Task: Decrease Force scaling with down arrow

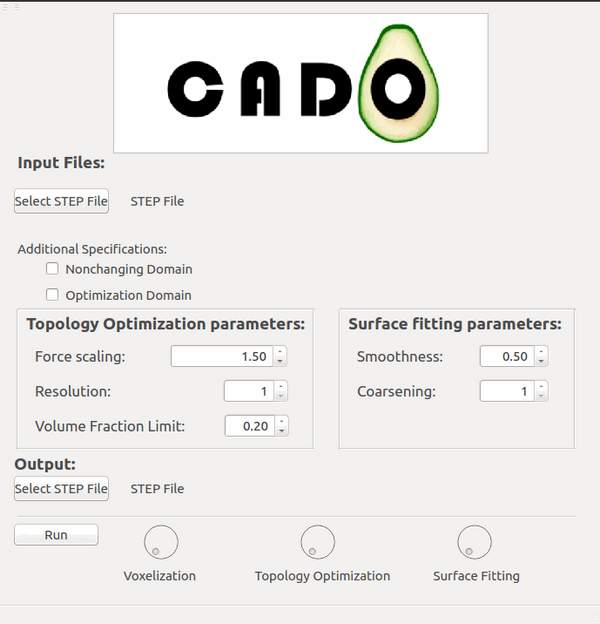Action: point(280,361)
